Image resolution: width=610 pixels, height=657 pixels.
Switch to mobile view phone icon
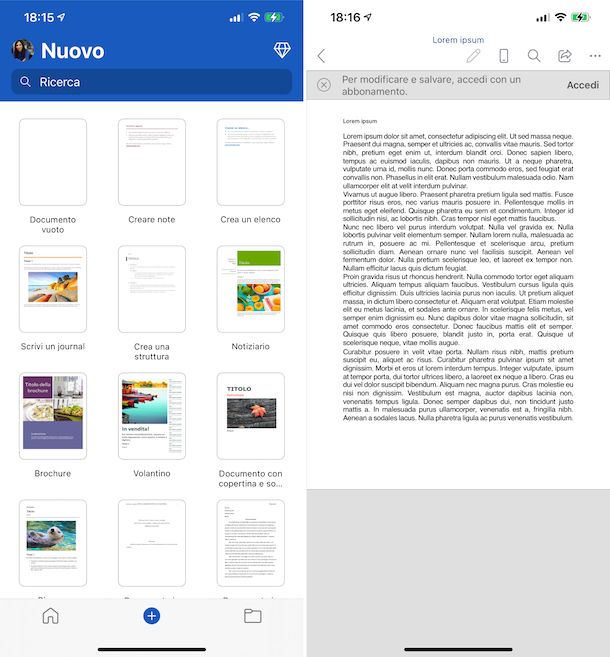pos(504,56)
